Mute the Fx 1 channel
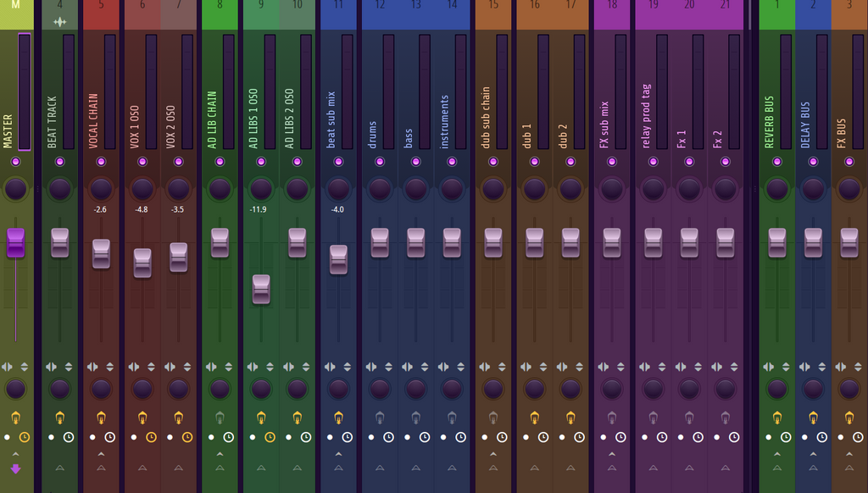This screenshot has height=493, width=868. coord(689,162)
